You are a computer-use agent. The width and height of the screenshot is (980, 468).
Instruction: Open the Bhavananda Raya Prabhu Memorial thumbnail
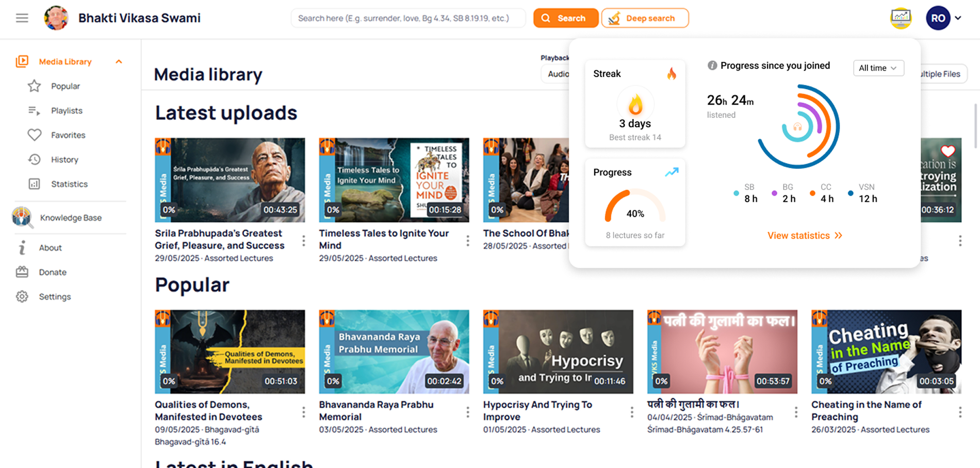tap(394, 351)
